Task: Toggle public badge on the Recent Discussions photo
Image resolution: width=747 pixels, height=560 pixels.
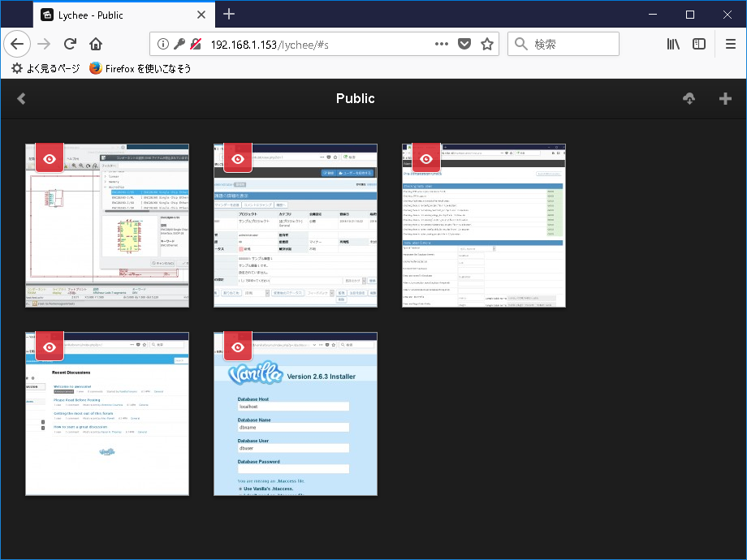Action: coord(49,346)
